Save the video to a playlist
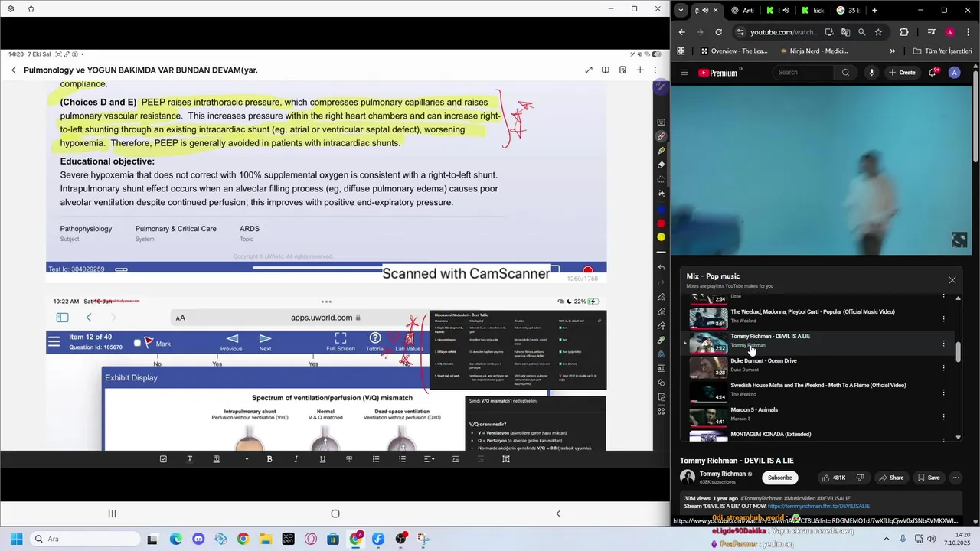Image resolution: width=980 pixels, height=551 pixels. click(929, 478)
